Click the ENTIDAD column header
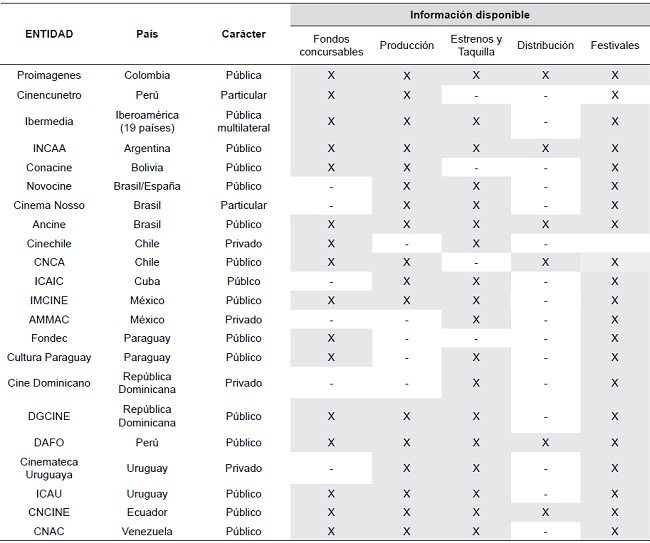The height and width of the screenshot is (543, 650). (49, 34)
